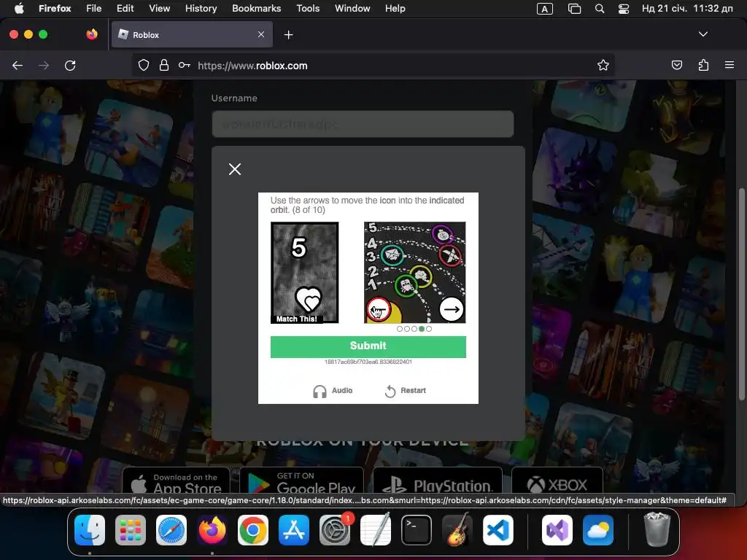The image size is (747, 560).
Task: Open the Tools menu
Action: (308, 9)
